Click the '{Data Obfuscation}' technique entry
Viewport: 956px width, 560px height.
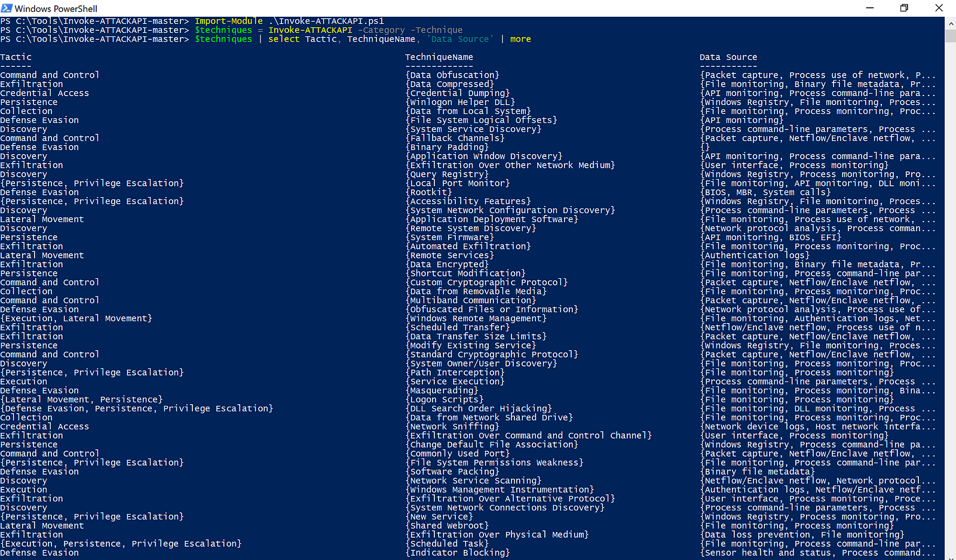(x=452, y=75)
